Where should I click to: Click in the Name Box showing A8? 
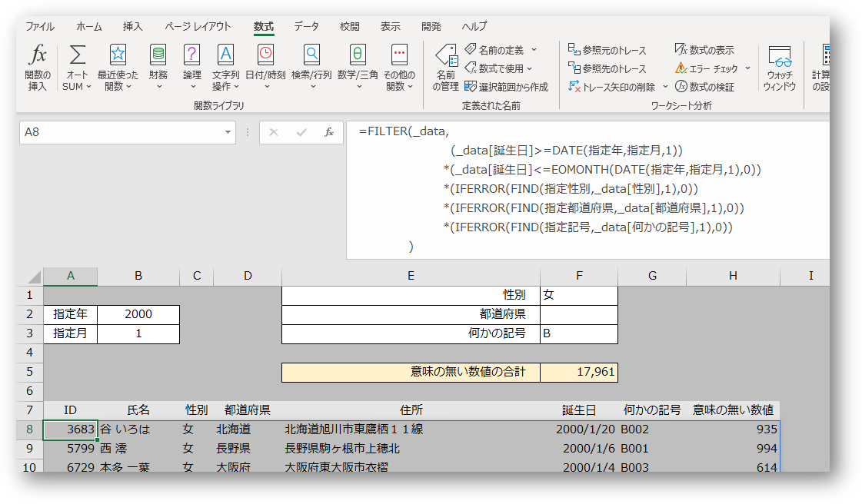click(x=120, y=132)
